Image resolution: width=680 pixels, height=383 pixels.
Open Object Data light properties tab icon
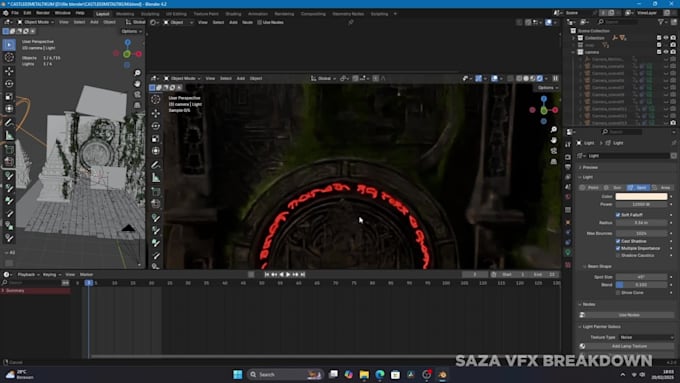tap(568, 252)
